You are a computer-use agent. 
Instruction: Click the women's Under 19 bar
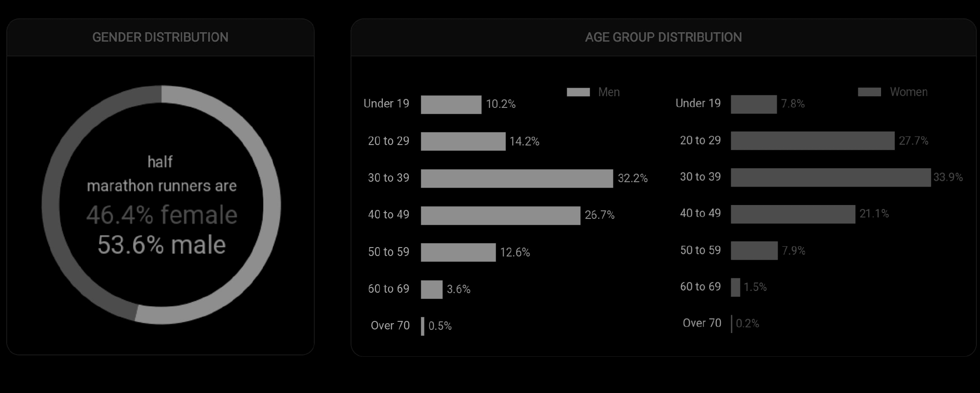point(753,104)
